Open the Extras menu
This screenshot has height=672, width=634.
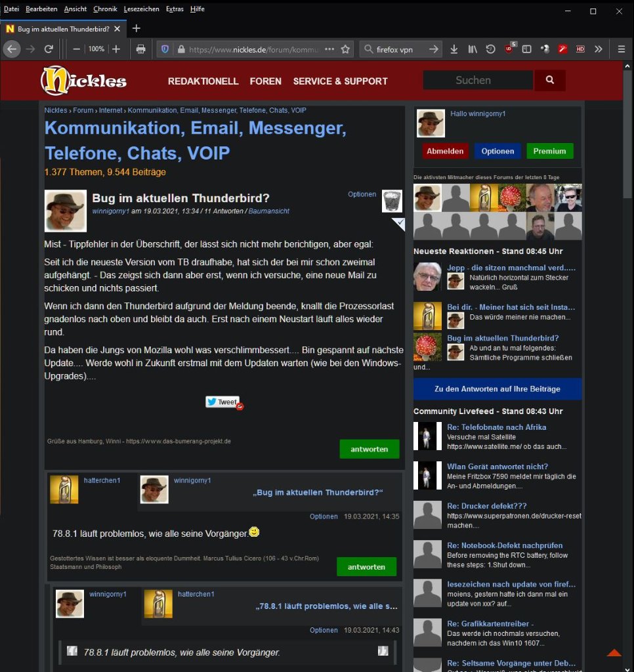(175, 9)
